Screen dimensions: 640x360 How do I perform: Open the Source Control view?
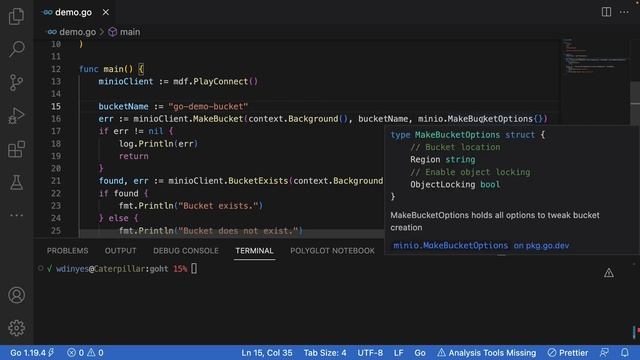(16, 82)
